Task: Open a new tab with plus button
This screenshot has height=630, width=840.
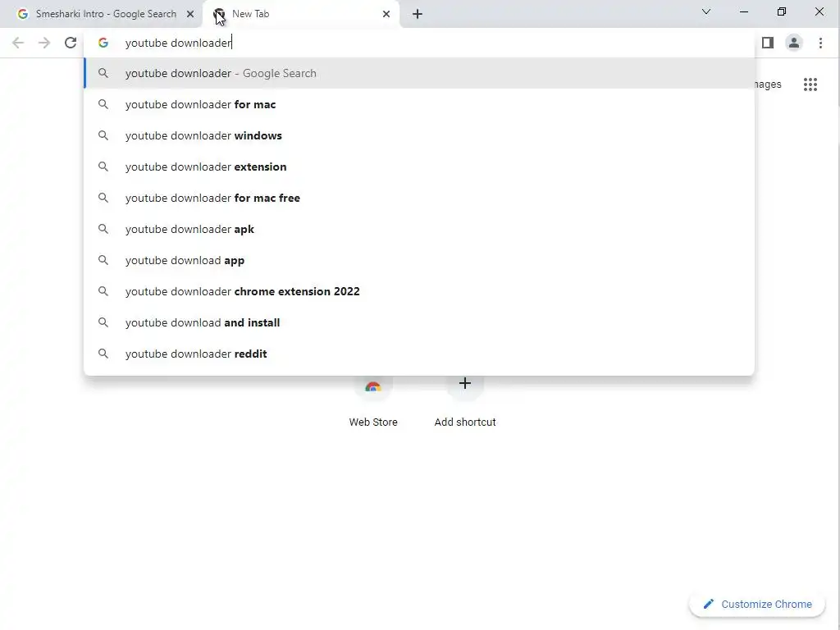Action: click(x=418, y=14)
